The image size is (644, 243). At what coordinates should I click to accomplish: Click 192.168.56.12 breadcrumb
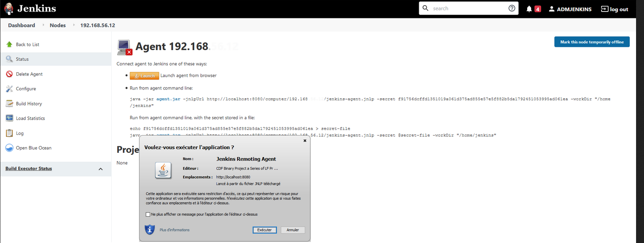click(x=98, y=25)
